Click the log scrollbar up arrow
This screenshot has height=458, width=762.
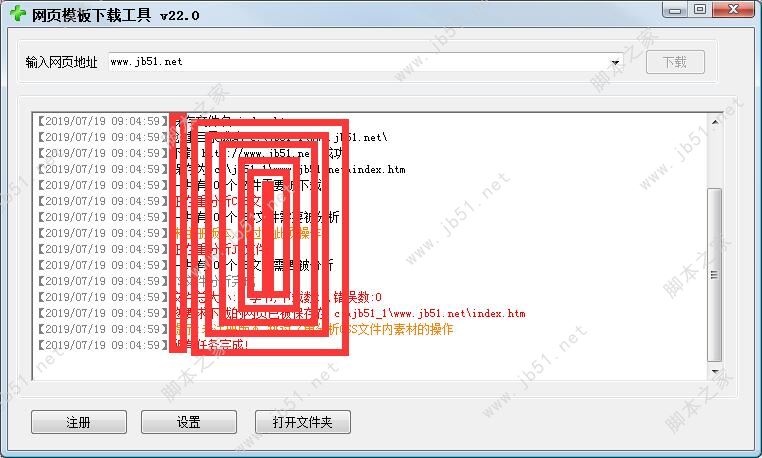[714, 122]
